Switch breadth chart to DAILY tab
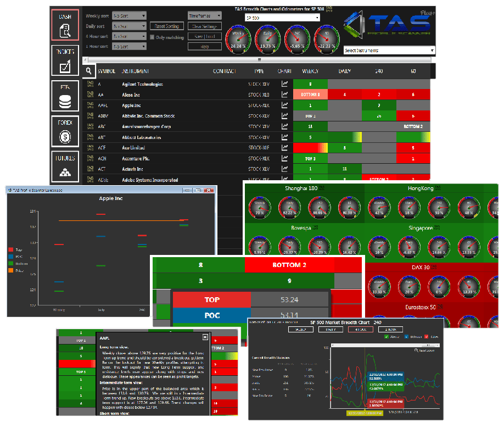The width and height of the screenshot is (504, 428). tap(331, 329)
